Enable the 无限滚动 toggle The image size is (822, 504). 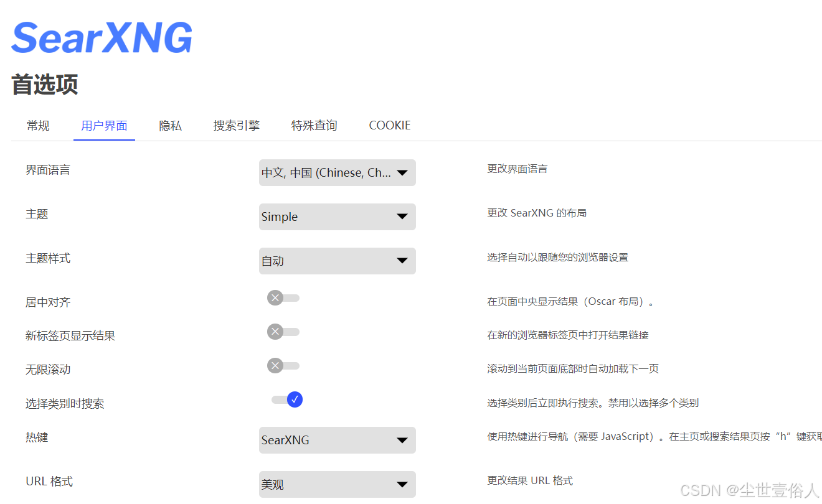pyautogui.click(x=283, y=365)
